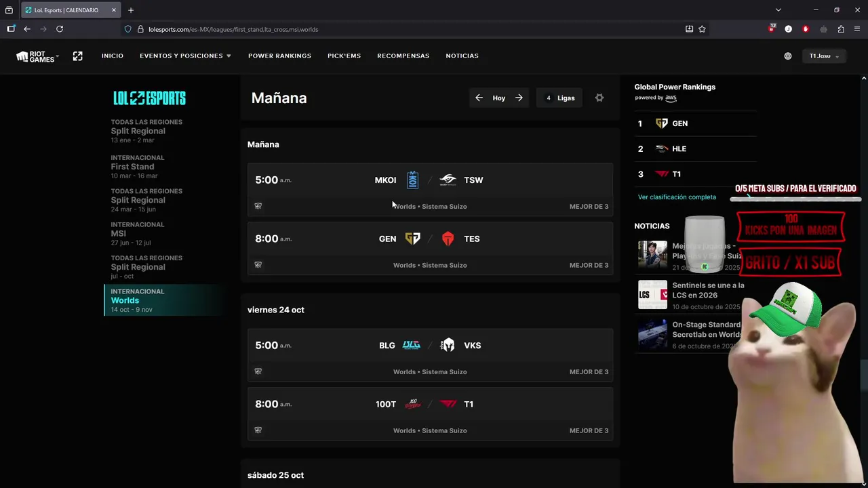Click the TSW team logo
Viewport: 868px width, 488px height.
pos(448,180)
